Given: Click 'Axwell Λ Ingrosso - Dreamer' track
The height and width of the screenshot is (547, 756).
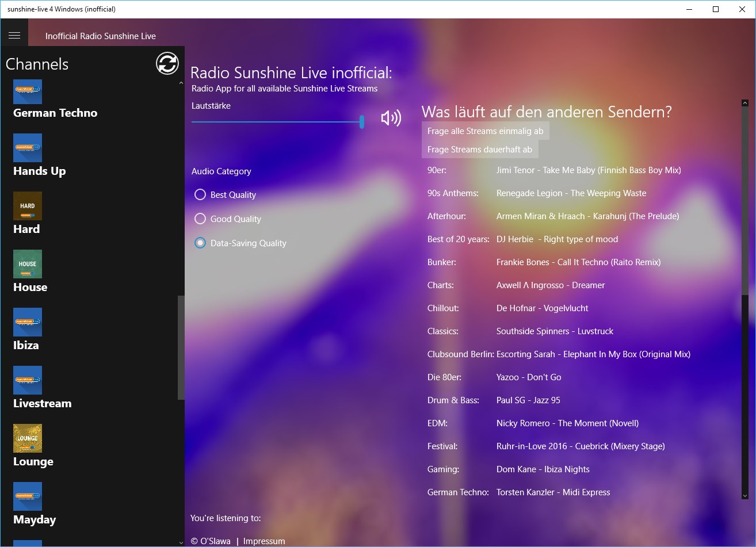Looking at the screenshot, I should tap(551, 285).
